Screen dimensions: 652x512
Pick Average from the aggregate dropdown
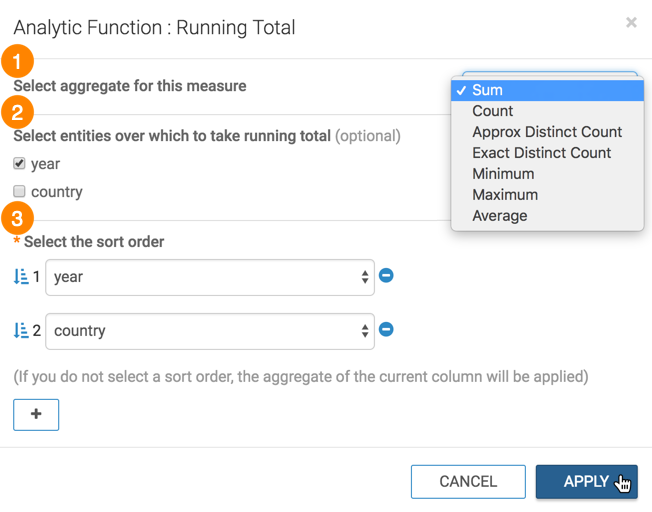(x=500, y=216)
